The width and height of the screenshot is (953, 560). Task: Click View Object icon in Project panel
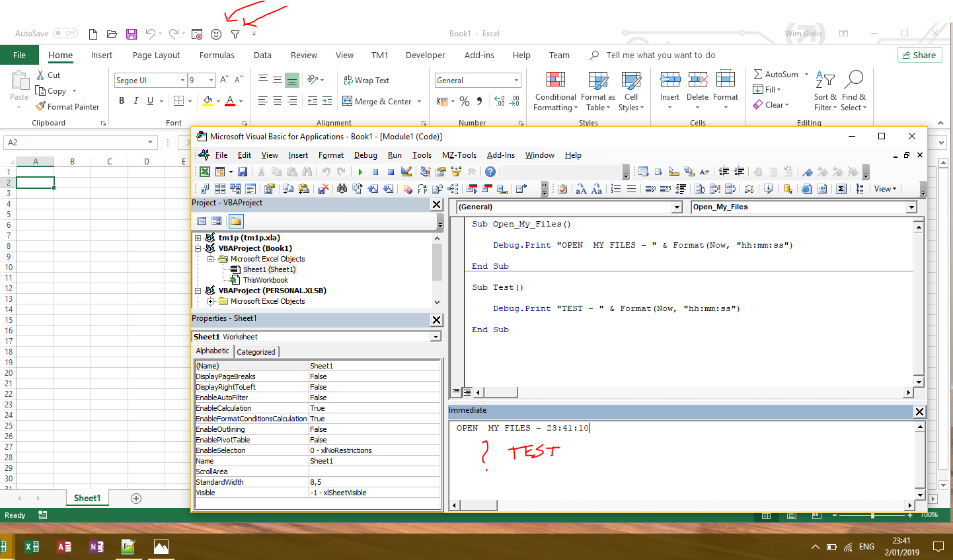[x=216, y=221]
